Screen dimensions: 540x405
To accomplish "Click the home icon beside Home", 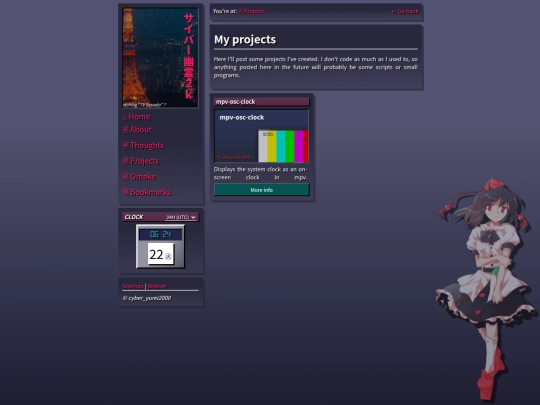I will tap(125, 117).
